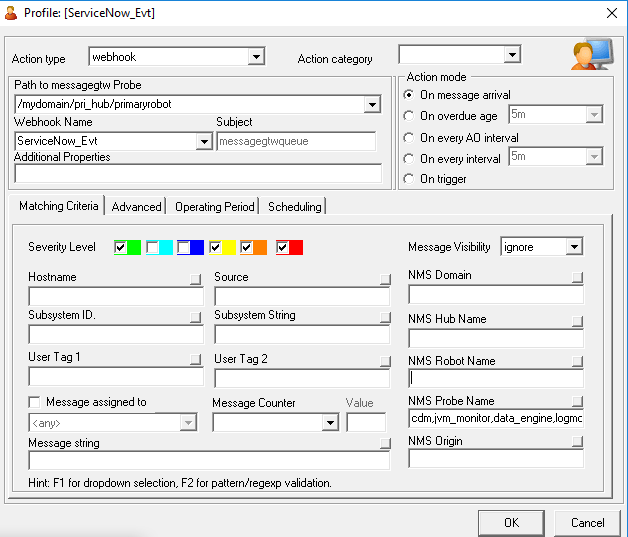
Task: Open the Scheduling tab
Action: pyautogui.click(x=294, y=207)
